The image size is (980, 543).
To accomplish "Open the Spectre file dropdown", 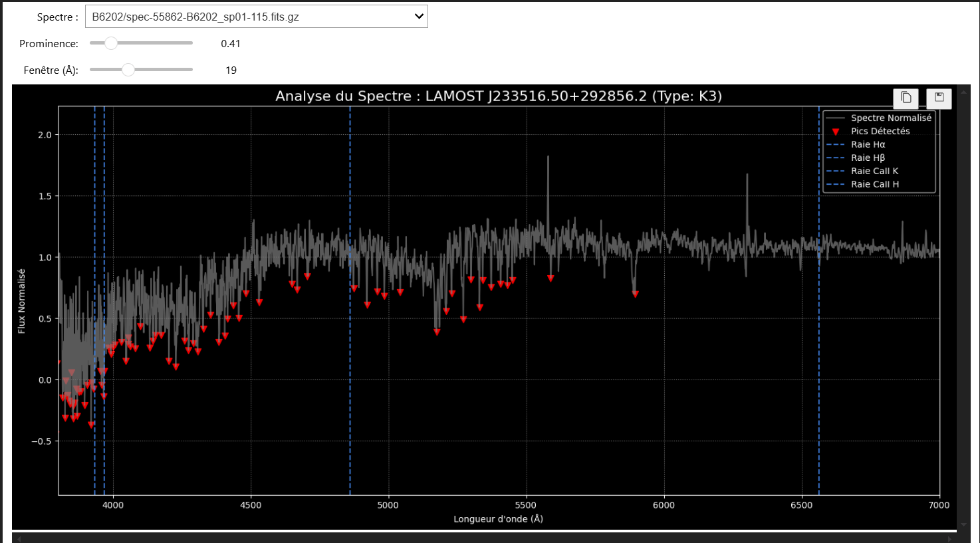I will click(x=256, y=17).
